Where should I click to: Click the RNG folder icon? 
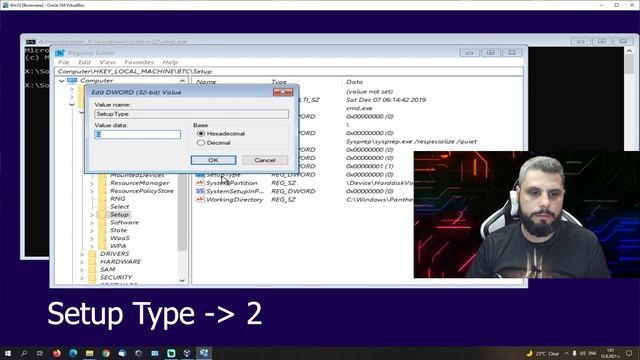click(x=102, y=199)
